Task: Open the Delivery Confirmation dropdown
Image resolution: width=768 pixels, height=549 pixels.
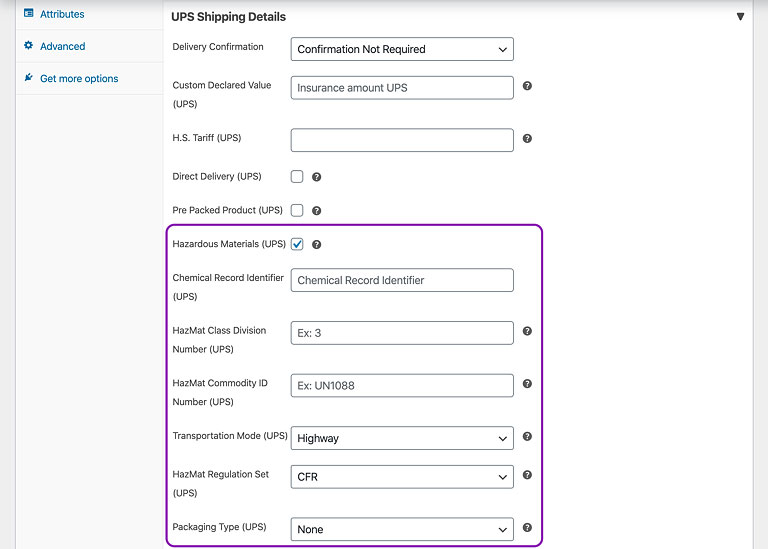Action: tap(402, 49)
